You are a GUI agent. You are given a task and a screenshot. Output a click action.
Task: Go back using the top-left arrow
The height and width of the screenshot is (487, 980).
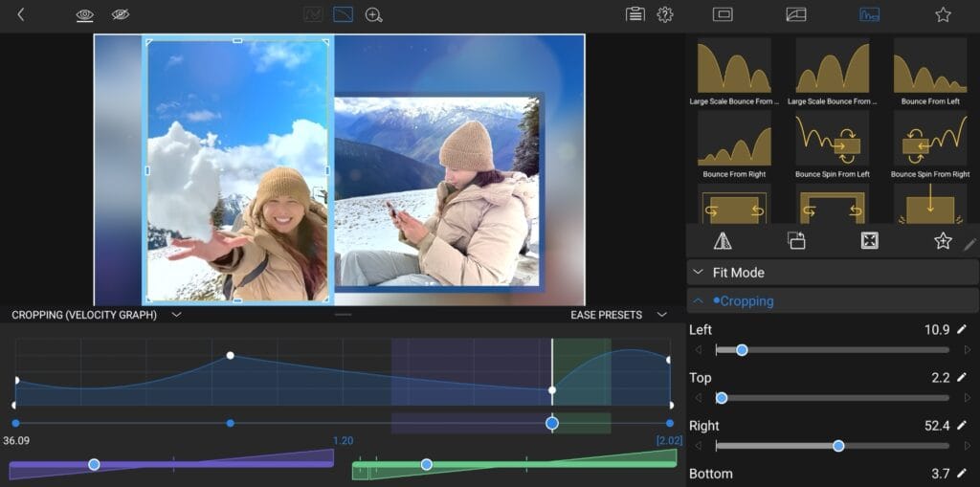21,14
